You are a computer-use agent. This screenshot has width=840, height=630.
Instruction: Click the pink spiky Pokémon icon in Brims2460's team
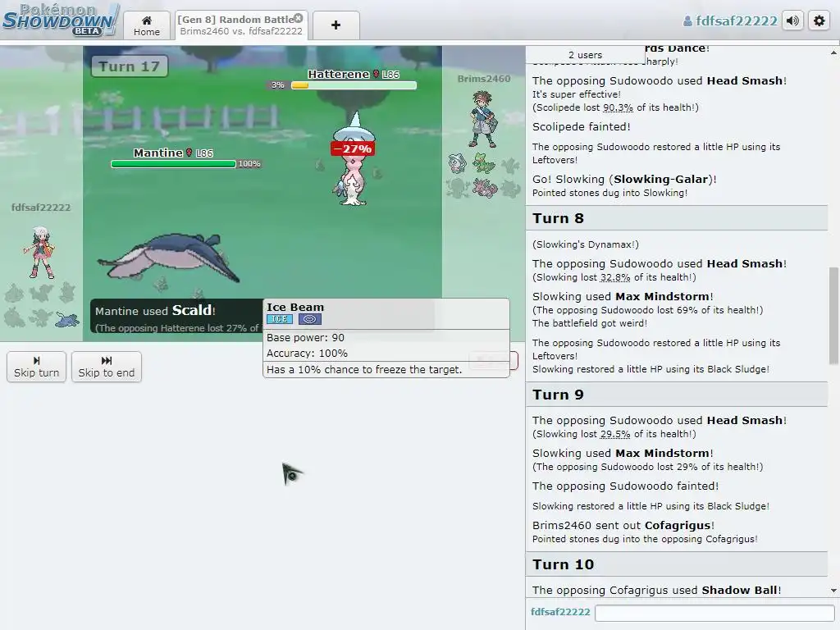pyautogui.click(x=486, y=188)
